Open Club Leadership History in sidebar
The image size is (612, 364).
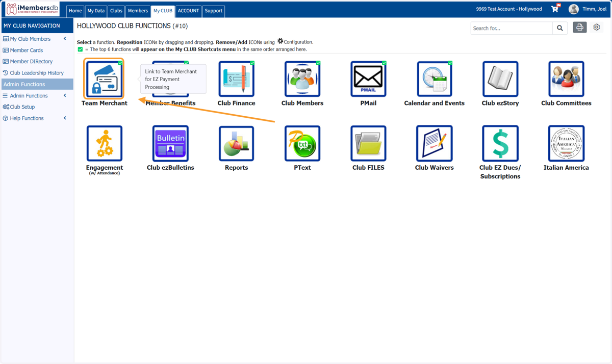(x=37, y=73)
